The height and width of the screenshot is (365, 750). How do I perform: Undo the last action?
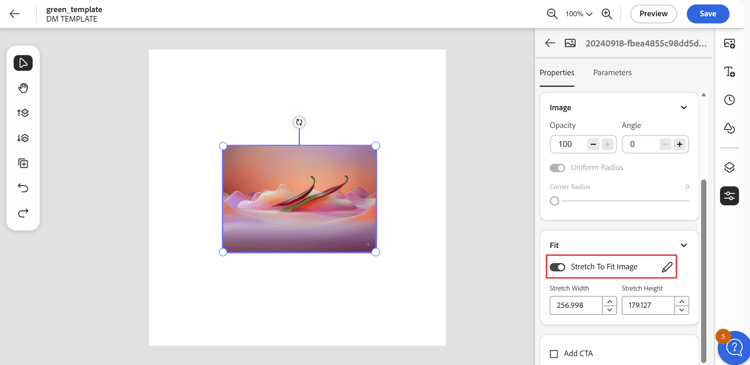23,188
